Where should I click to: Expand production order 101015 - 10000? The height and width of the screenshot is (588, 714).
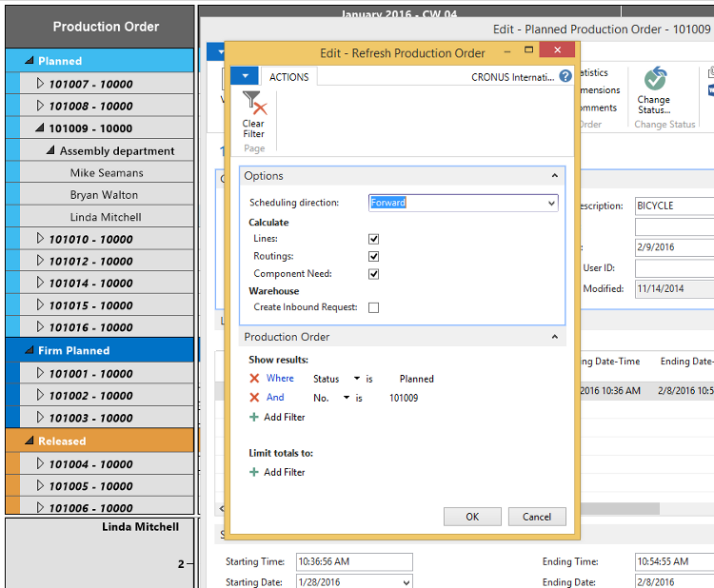[x=40, y=304]
